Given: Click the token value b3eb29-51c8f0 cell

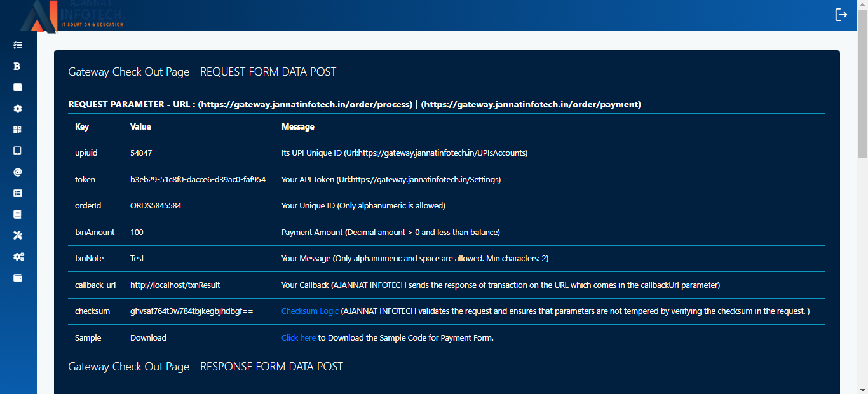Looking at the screenshot, I should pos(198,180).
